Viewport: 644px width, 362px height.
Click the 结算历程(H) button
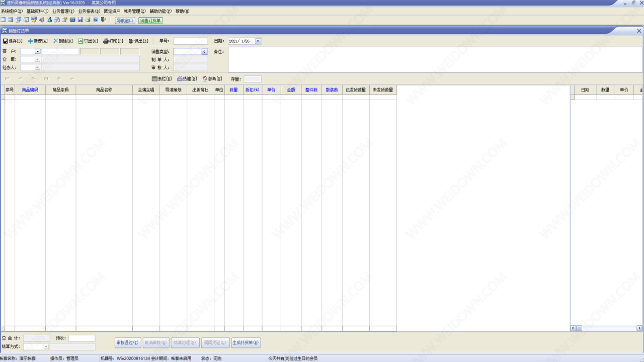(185, 343)
